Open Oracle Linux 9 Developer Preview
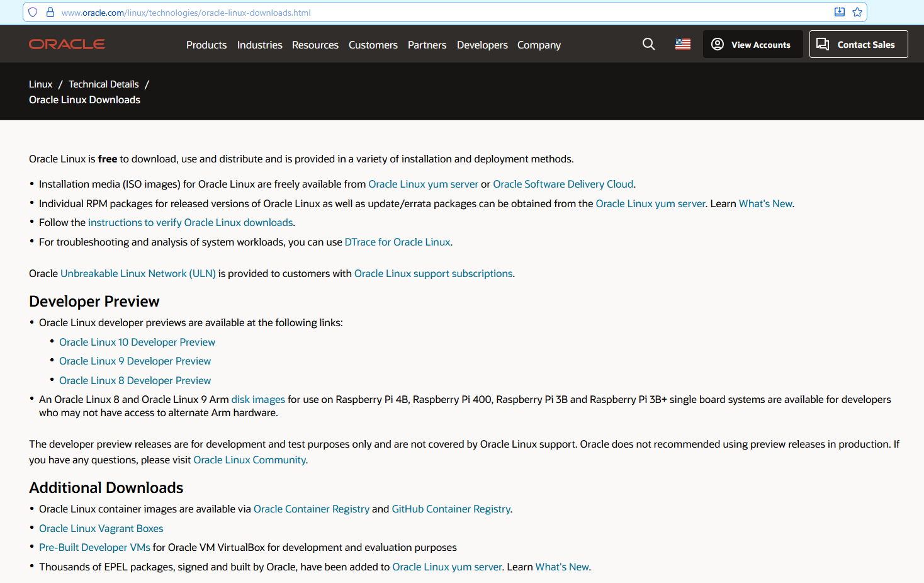Screen dimensions: 924x583 [x=135, y=361]
